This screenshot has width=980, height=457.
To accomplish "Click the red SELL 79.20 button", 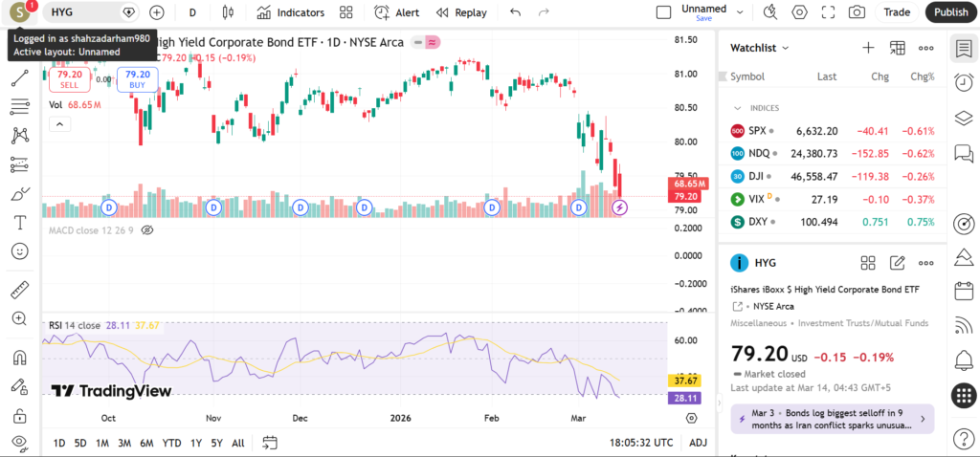I will (69, 79).
